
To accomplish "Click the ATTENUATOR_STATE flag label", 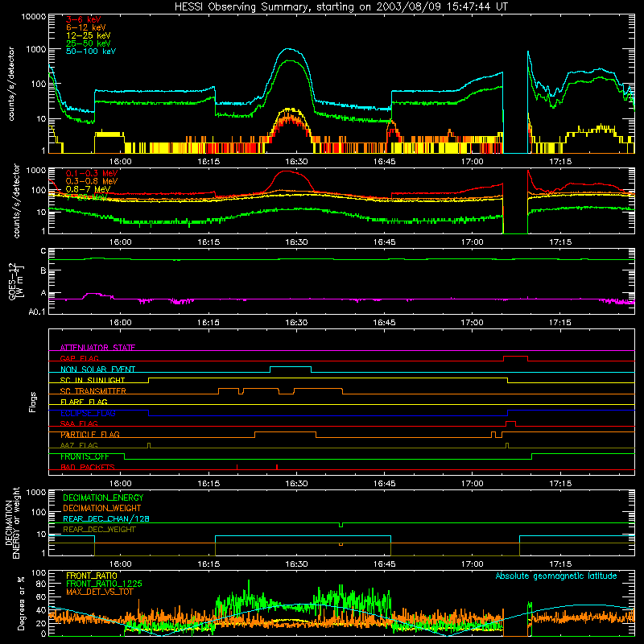I will coord(97,348).
